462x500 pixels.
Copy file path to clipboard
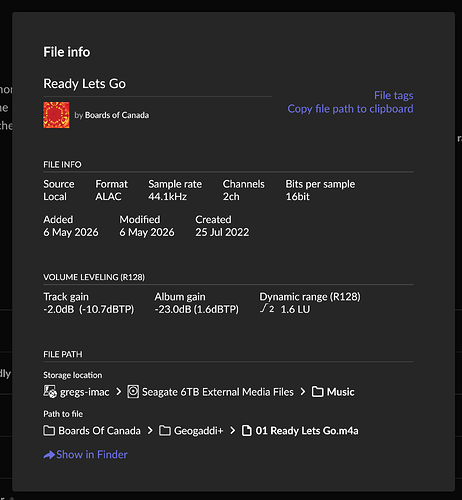tap(350, 109)
